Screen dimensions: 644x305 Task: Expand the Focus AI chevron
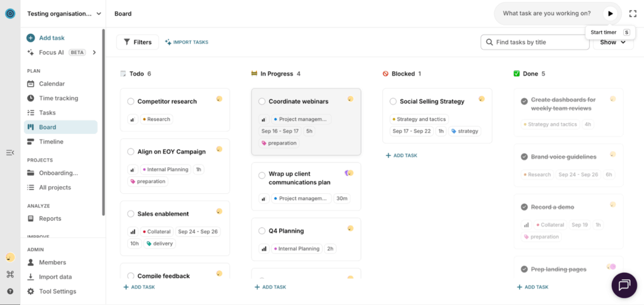pyautogui.click(x=94, y=52)
